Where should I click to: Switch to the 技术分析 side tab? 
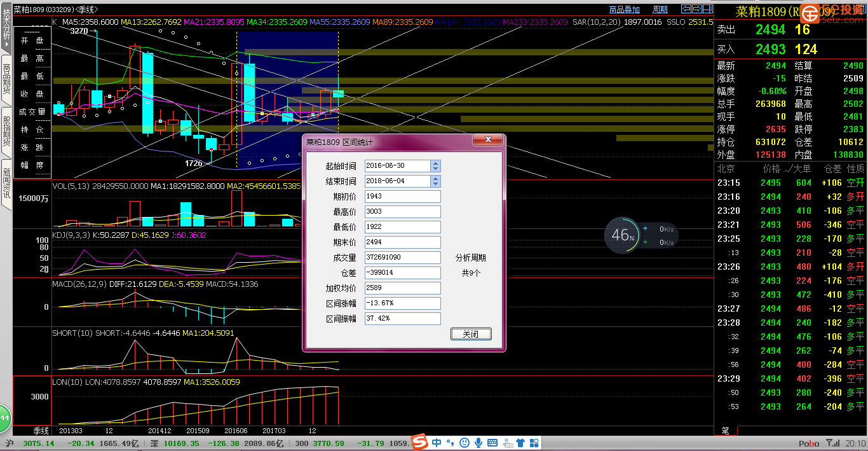6,27
